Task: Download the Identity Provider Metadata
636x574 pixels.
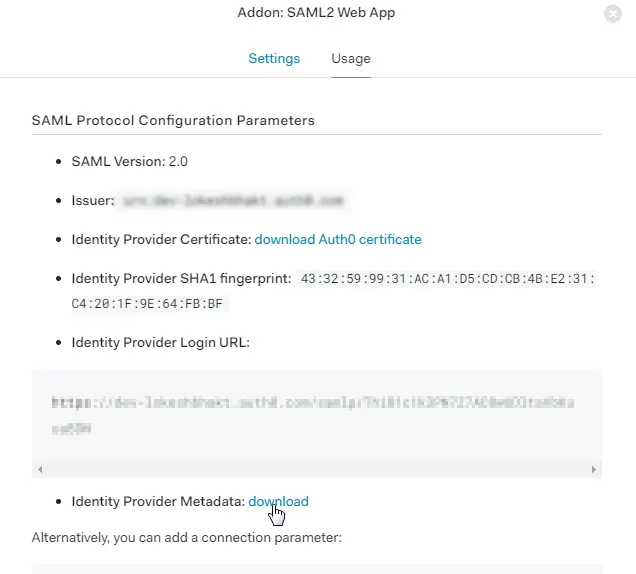Action: coord(278,501)
